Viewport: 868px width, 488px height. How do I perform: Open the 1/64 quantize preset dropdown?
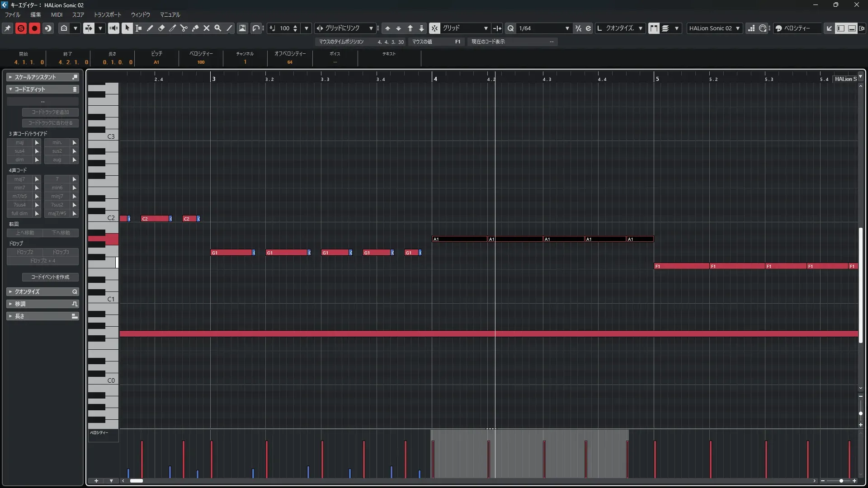tap(567, 28)
